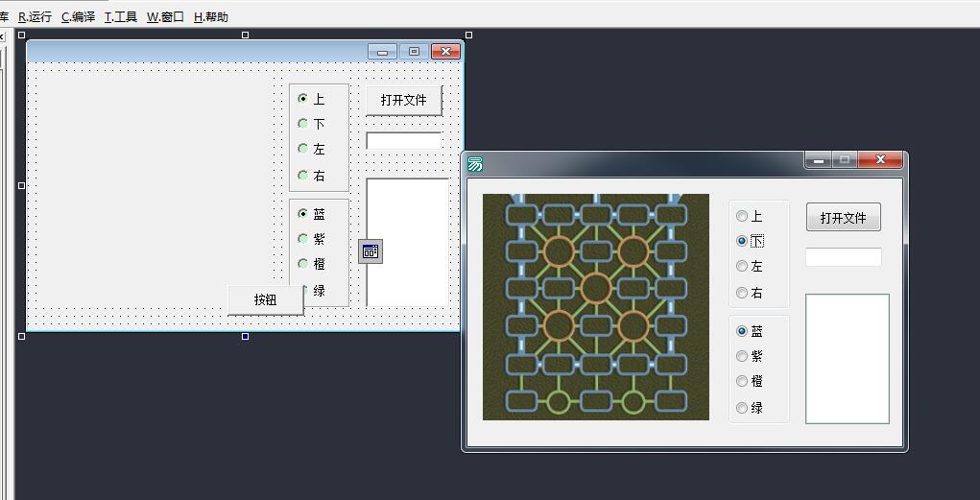The height and width of the screenshot is (500, 980).
Task: Open the T.工具 menu
Action: click(x=121, y=16)
